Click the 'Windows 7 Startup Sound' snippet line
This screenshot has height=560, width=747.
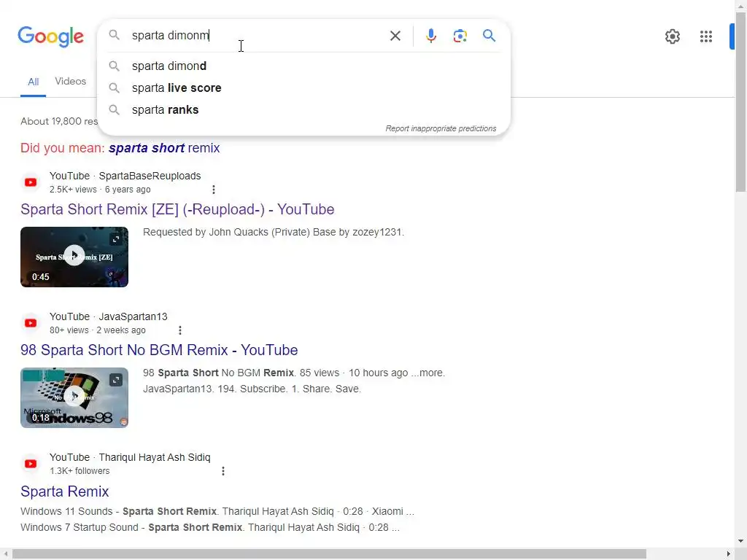[210, 528]
